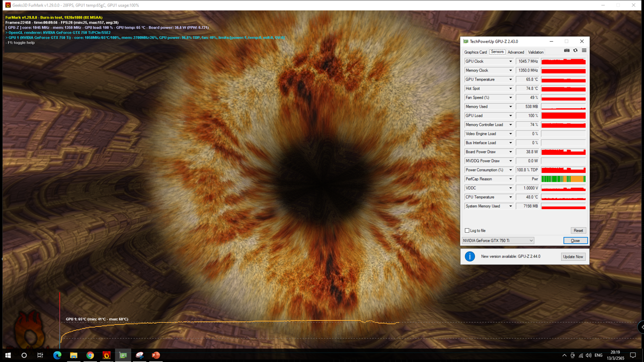This screenshot has width=644, height=362.
Task: Open the Hot Spot sensor dropdown arrow
Action: tap(510, 88)
